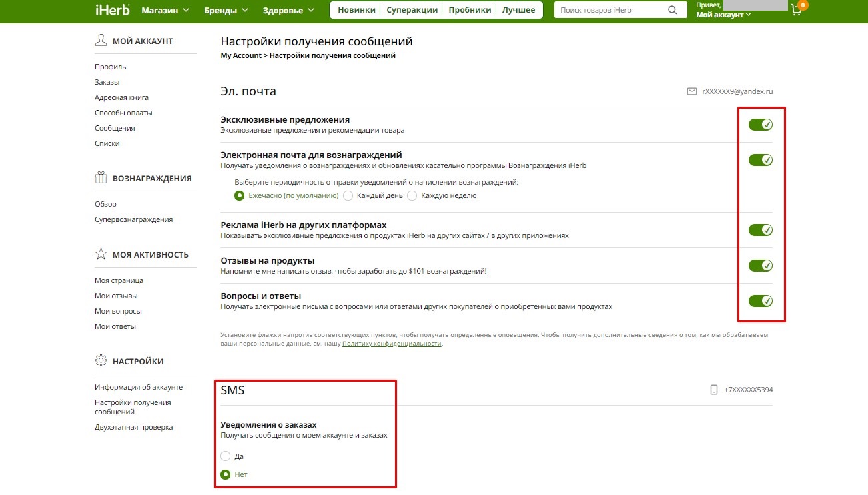Open Мои вопросы in the sidebar
The height and width of the screenshot is (495, 868).
pyautogui.click(x=118, y=311)
